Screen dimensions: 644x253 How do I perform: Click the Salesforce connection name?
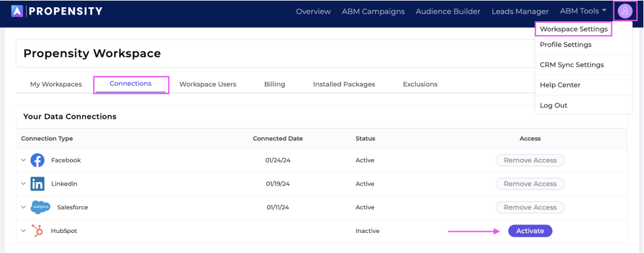pyautogui.click(x=72, y=207)
